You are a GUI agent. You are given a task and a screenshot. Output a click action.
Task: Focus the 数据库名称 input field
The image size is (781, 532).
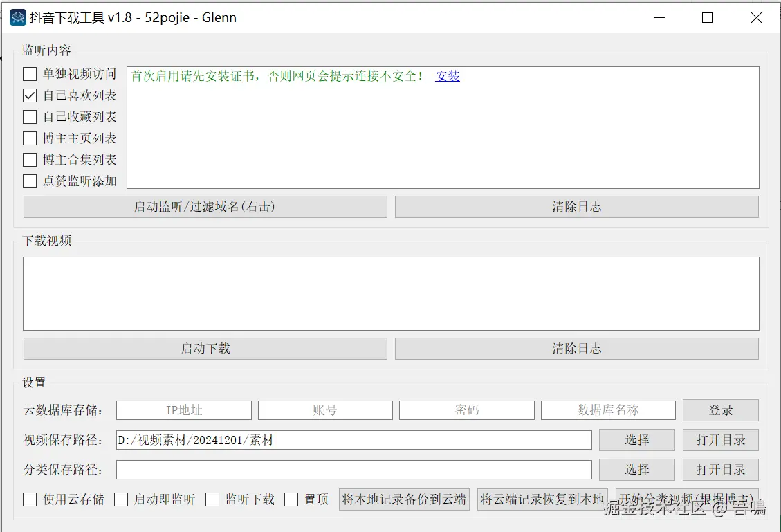click(x=608, y=410)
